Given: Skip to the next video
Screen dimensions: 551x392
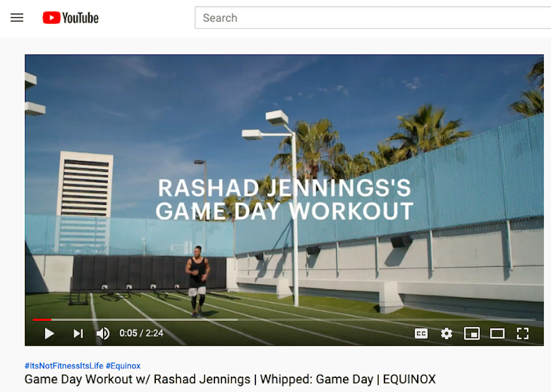Looking at the screenshot, I should click(x=78, y=333).
